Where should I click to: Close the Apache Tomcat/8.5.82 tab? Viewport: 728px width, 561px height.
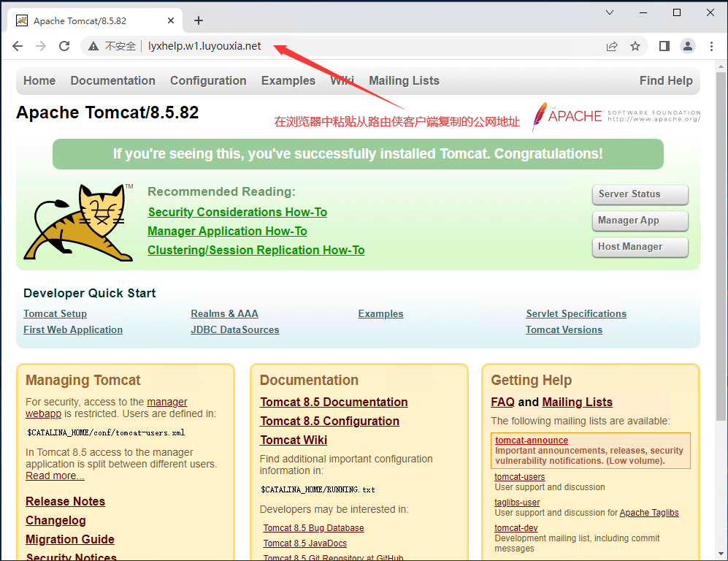(171, 20)
